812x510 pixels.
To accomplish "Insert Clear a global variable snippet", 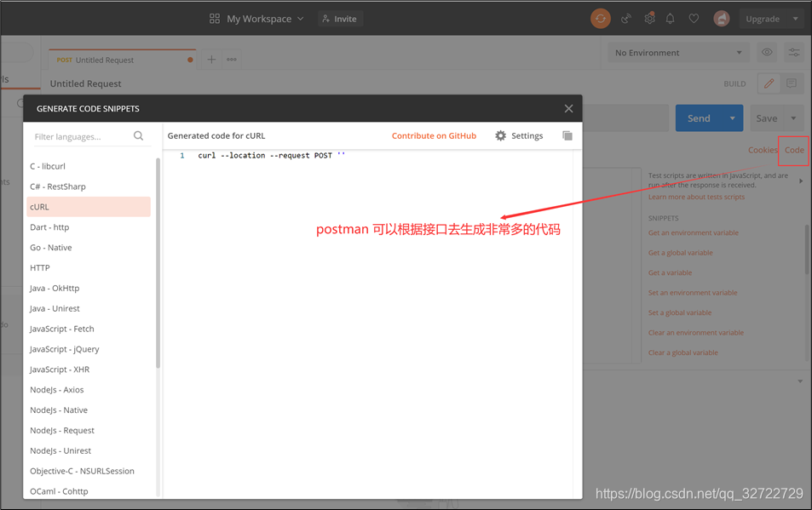I will pos(683,352).
